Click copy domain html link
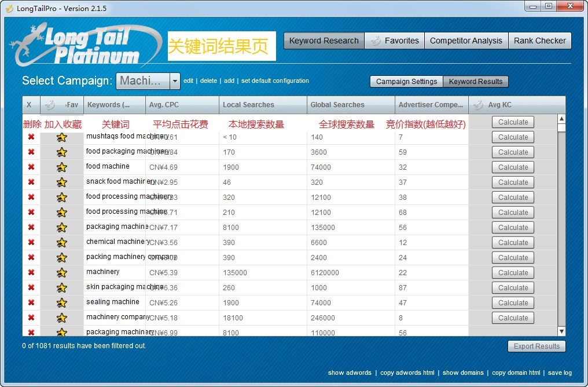This screenshot has width=588, height=387. pos(516,373)
